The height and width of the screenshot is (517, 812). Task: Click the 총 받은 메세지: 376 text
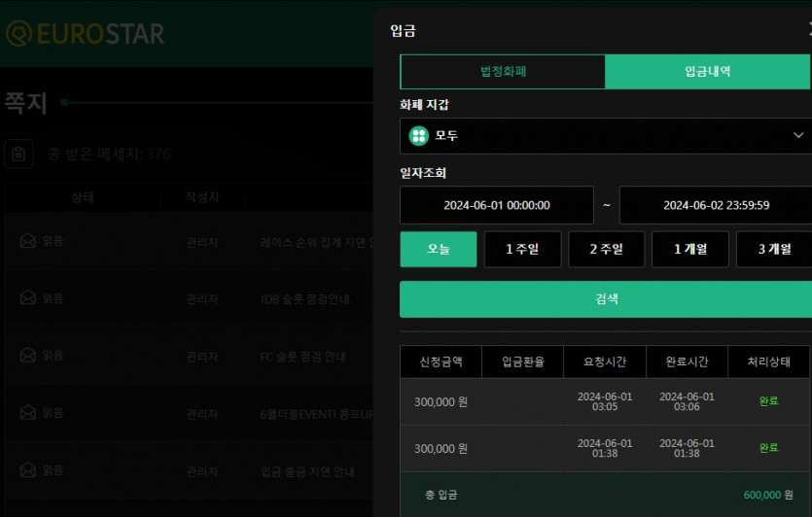coord(109,154)
